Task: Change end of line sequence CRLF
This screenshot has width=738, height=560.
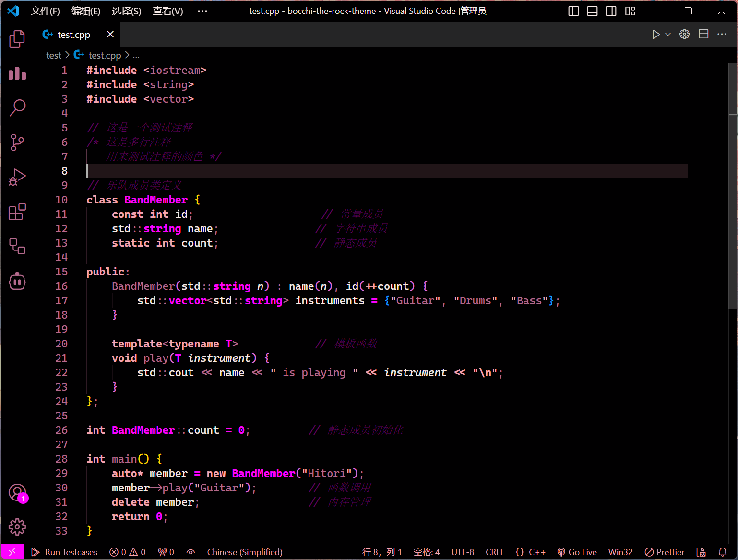Action: point(495,552)
